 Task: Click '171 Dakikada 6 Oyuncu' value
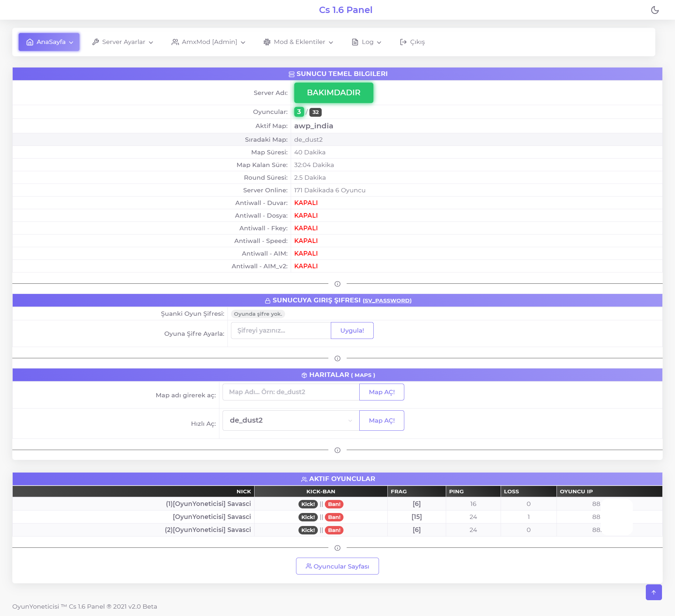click(330, 190)
